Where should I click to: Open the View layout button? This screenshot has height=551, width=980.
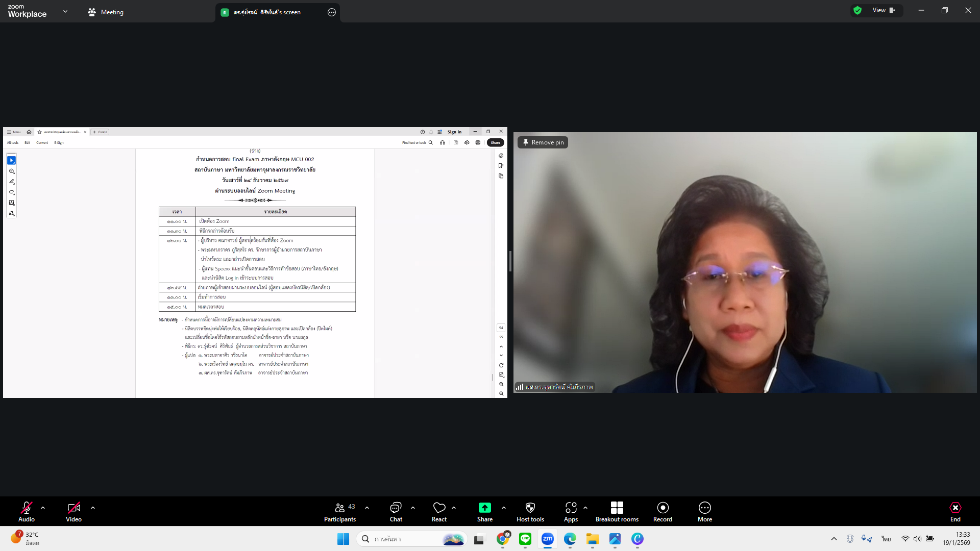(884, 10)
